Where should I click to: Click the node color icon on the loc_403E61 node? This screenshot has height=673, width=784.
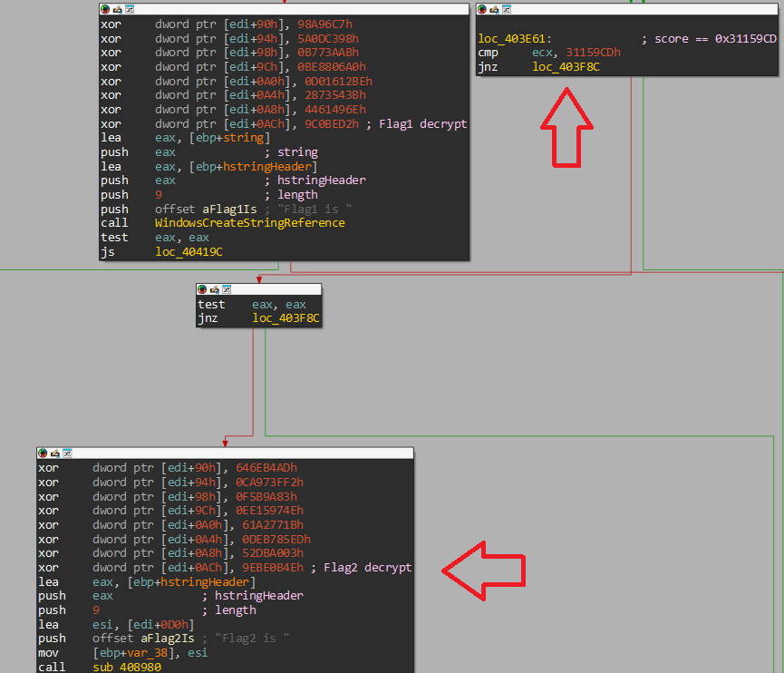pyautogui.click(x=482, y=9)
